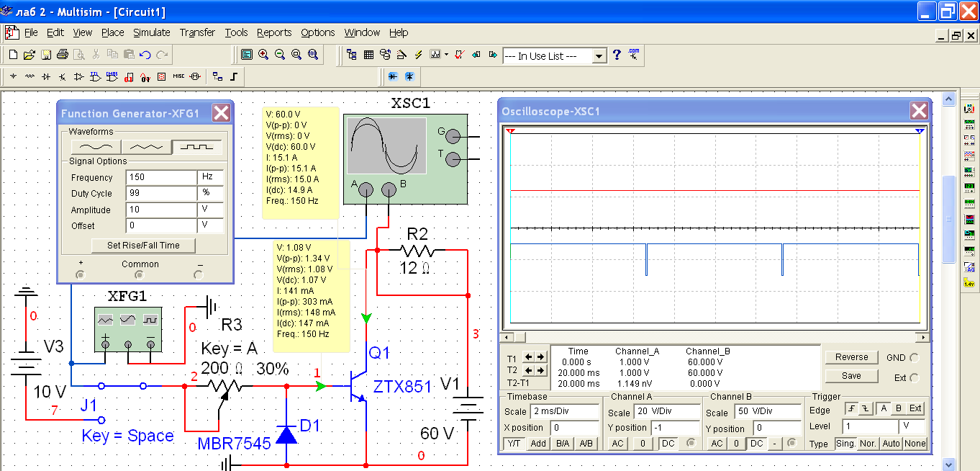This screenshot has height=471, width=980.
Task: Place a diode component icon
Action: [46, 76]
